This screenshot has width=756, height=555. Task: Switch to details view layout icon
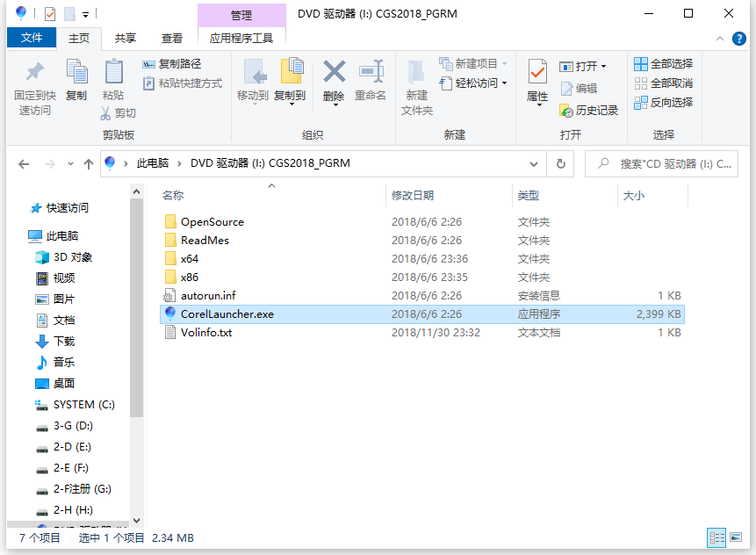click(x=716, y=537)
